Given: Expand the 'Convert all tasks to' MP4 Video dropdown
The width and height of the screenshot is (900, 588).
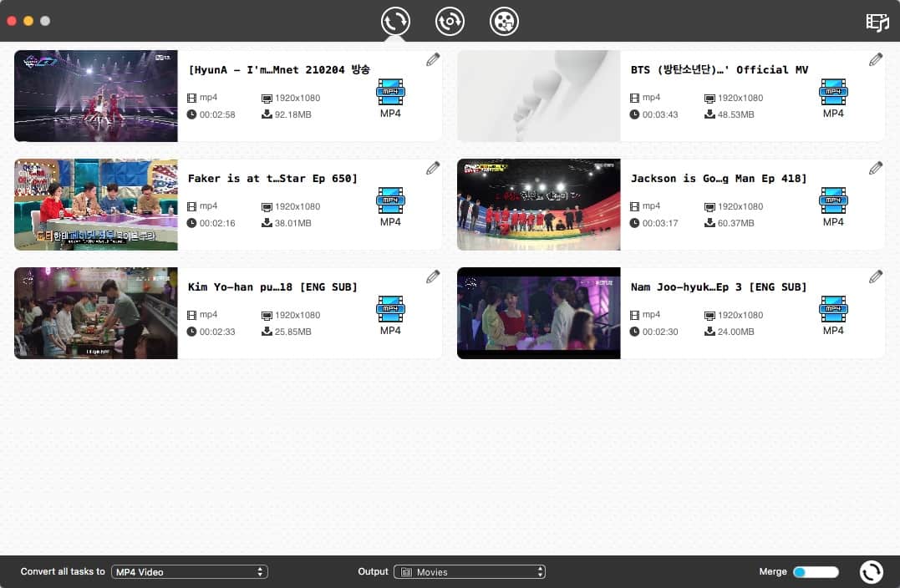Looking at the screenshot, I should tap(189, 572).
